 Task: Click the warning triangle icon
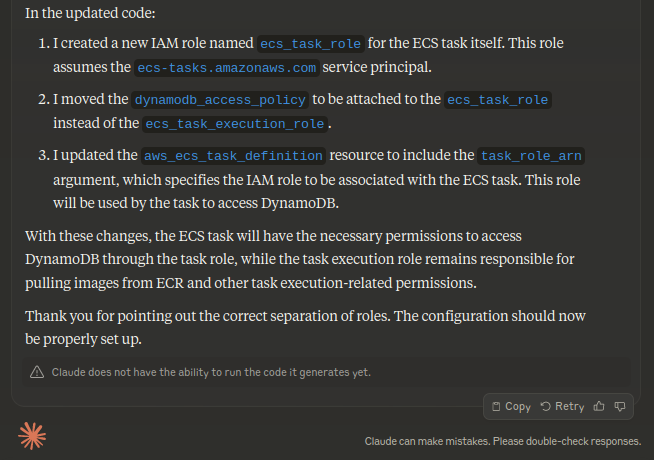[x=37, y=372]
